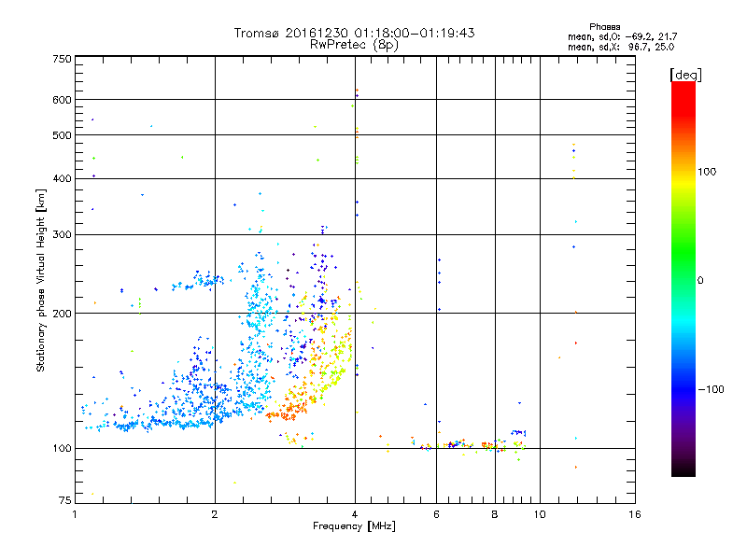Click the y-axis tick label '600'
The image size is (747, 560).
62,100
